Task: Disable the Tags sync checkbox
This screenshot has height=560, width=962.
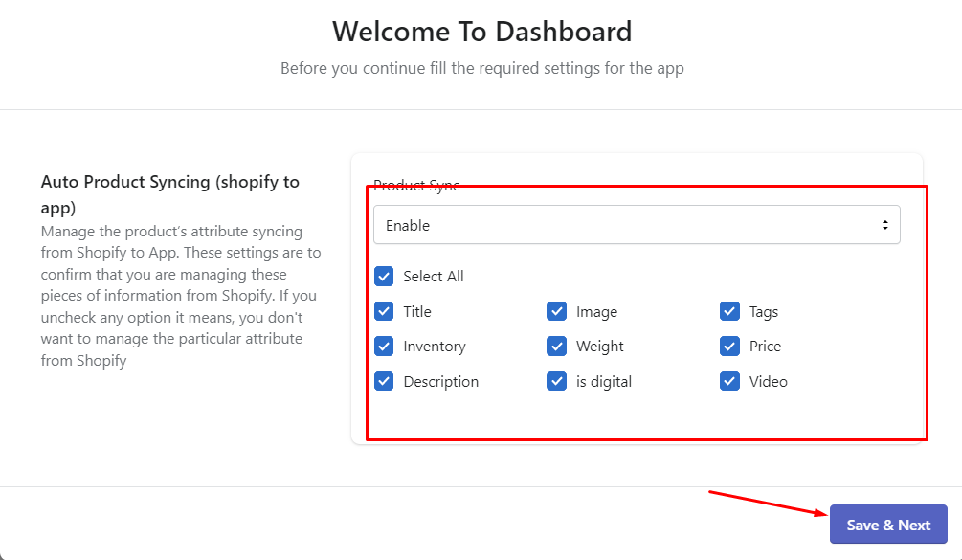Action: (729, 311)
